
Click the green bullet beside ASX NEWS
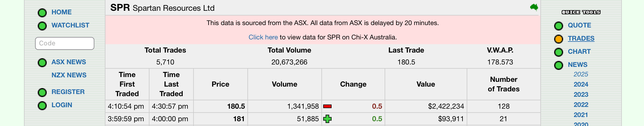(x=42, y=63)
